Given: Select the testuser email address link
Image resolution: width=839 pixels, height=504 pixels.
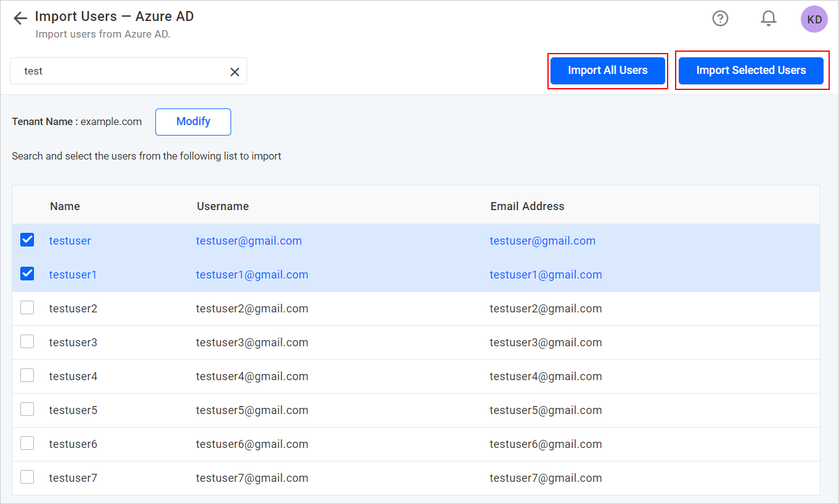Looking at the screenshot, I should [x=542, y=240].
